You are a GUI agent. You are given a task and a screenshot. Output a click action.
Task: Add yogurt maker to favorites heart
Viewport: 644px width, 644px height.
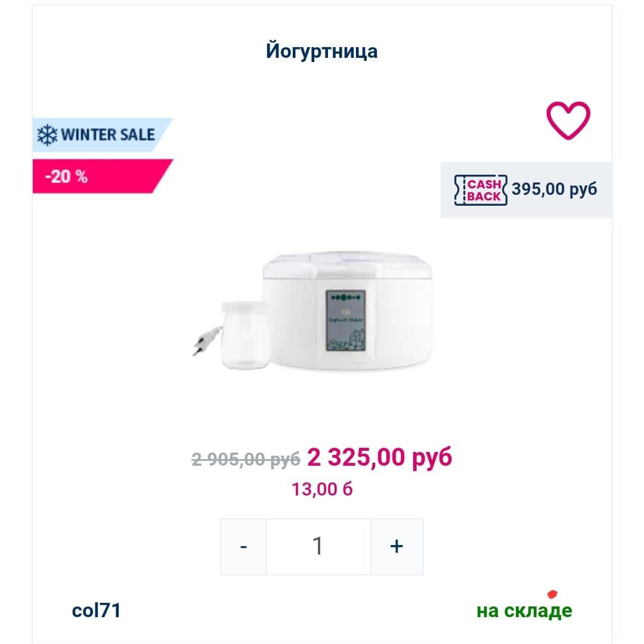point(568,120)
